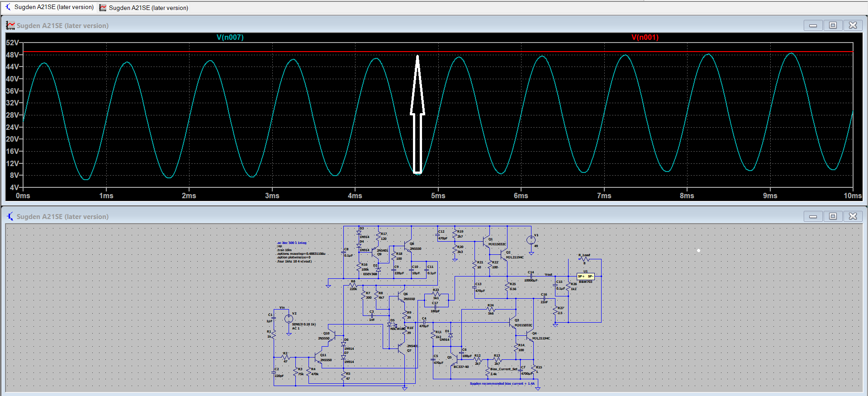Select the R_Load resistor

pos(584,259)
